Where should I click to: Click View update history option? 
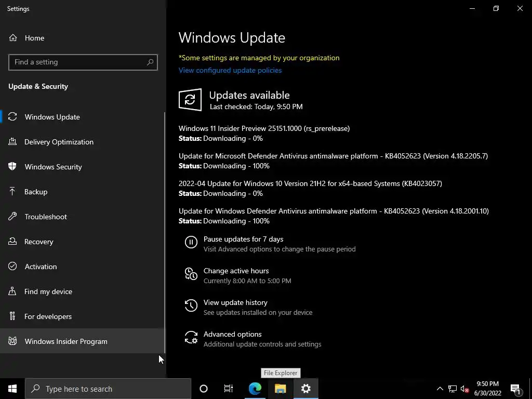coord(248,307)
